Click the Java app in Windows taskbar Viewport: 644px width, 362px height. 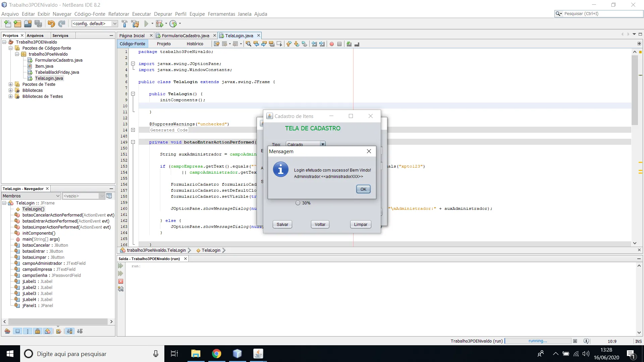[258, 354]
